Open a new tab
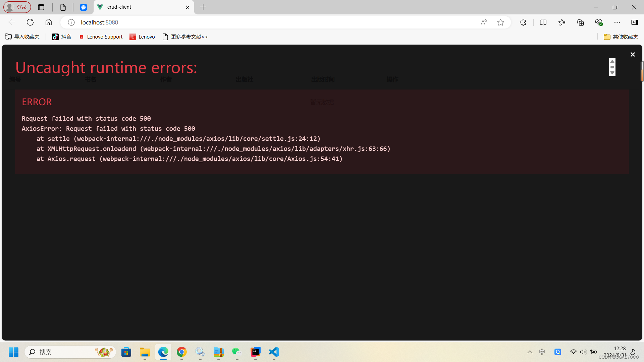The height and width of the screenshot is (362, 644). pos(203,7)
